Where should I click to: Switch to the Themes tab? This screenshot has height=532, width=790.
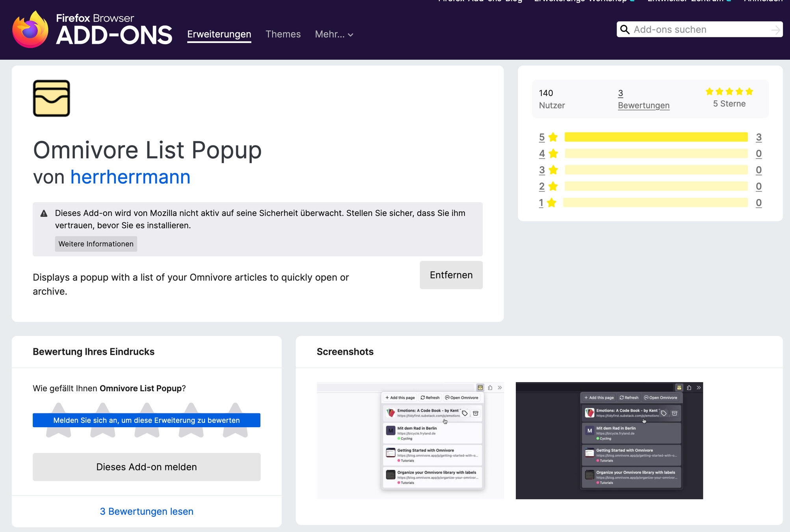pyautogui.click(x=283, y=35)
